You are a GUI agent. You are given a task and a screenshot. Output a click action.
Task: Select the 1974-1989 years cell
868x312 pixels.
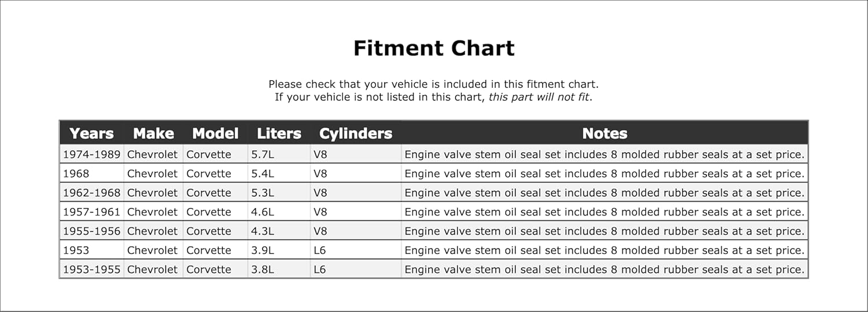tap(91, 154)
